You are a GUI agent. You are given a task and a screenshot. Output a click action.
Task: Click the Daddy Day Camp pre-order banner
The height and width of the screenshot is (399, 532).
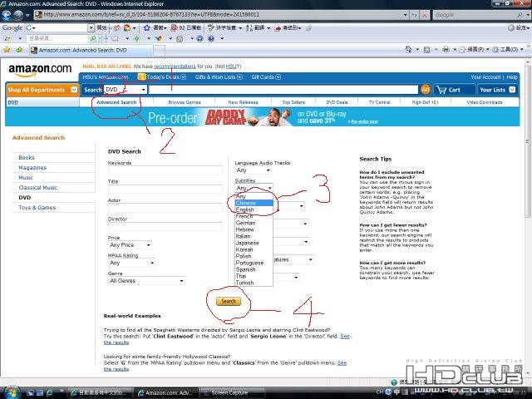click(x=263, y=117)
